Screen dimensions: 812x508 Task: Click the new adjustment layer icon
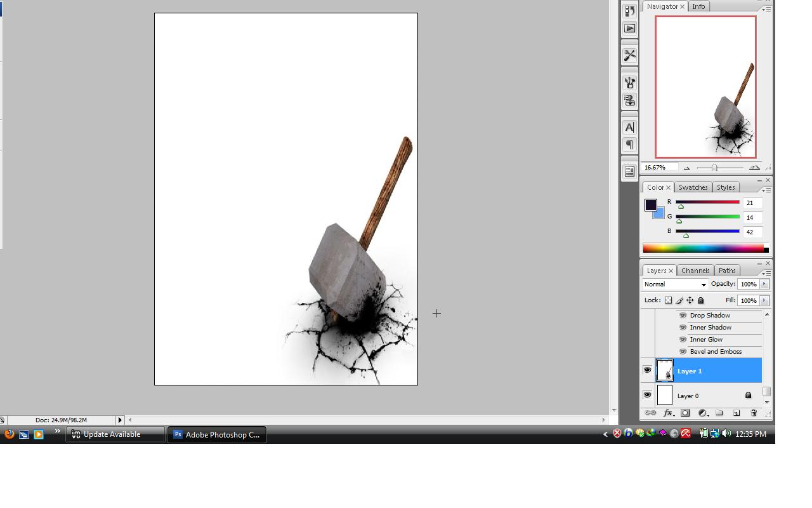tap(703, 413)
